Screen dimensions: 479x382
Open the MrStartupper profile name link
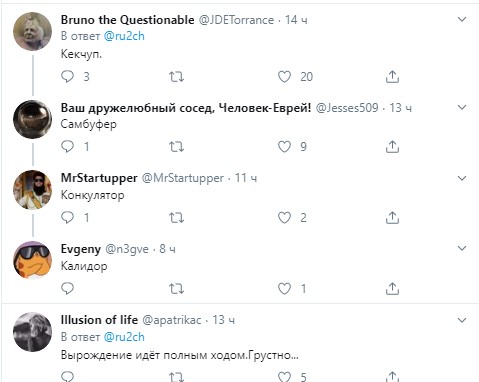99,178
